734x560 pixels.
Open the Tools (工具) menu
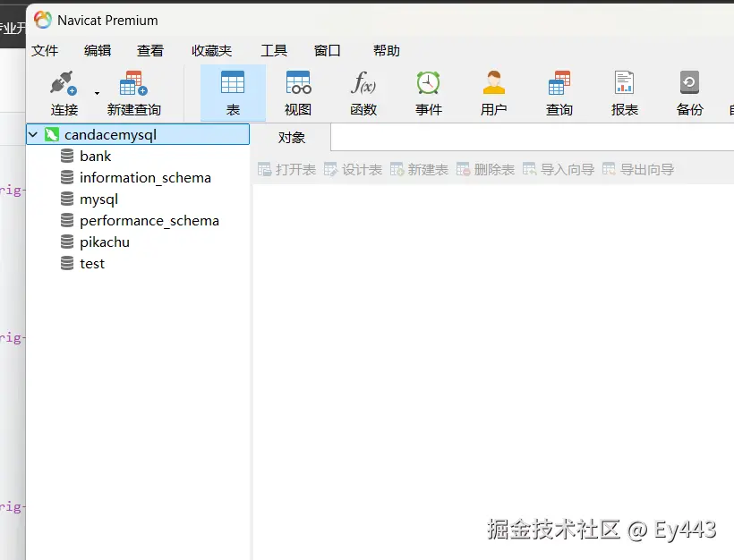[274, 50]
